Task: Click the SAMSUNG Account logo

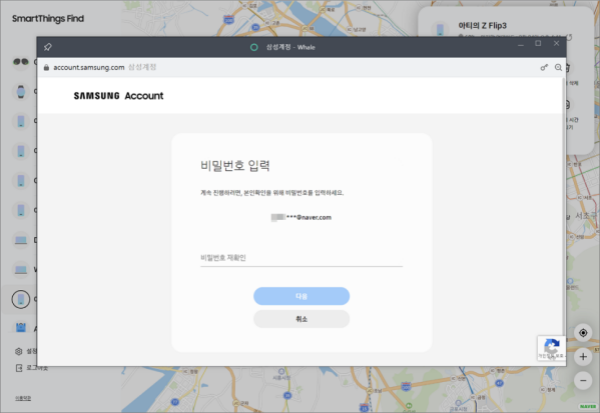Action: (x=118, y=96)
